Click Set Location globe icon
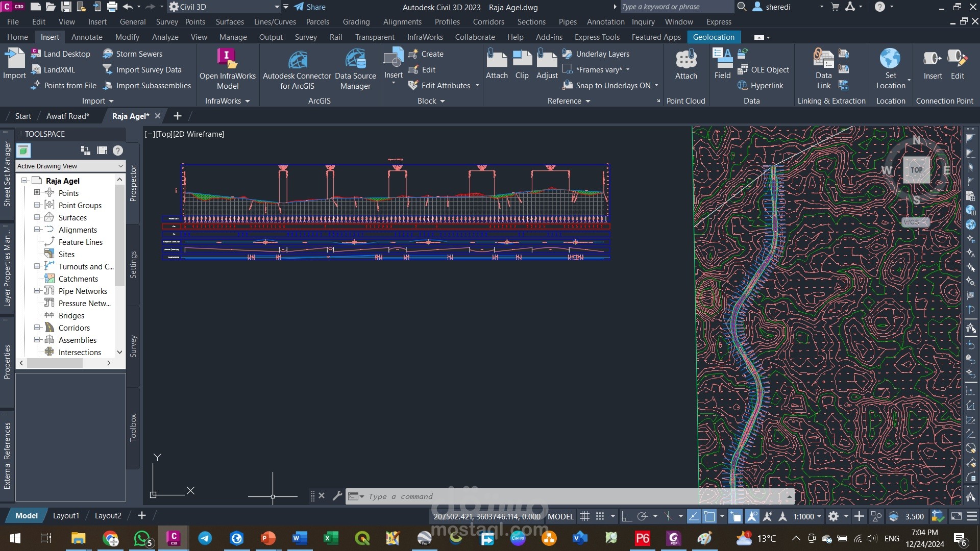 pyautogui.click(x=890, y=58)
